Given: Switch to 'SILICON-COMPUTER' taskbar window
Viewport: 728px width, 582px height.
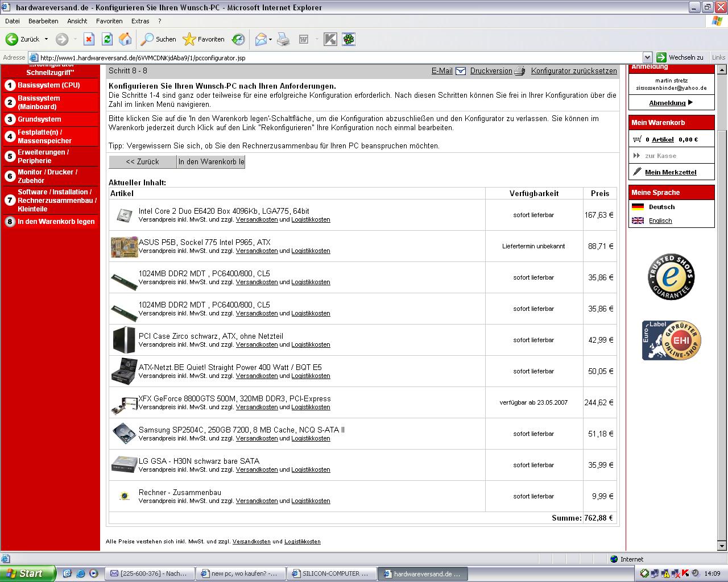Looking at the screenshot, I should tap(333, 573).
